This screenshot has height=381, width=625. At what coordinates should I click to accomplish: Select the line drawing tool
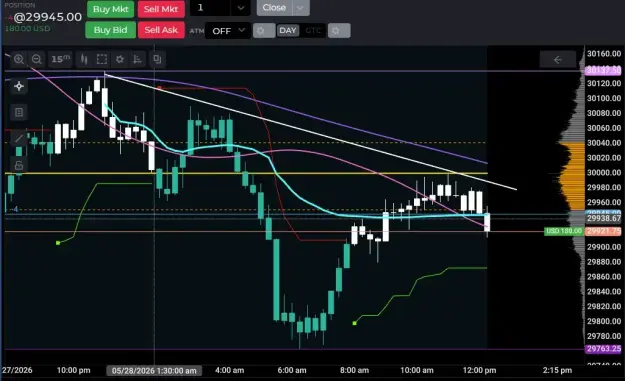pos(19,138)
